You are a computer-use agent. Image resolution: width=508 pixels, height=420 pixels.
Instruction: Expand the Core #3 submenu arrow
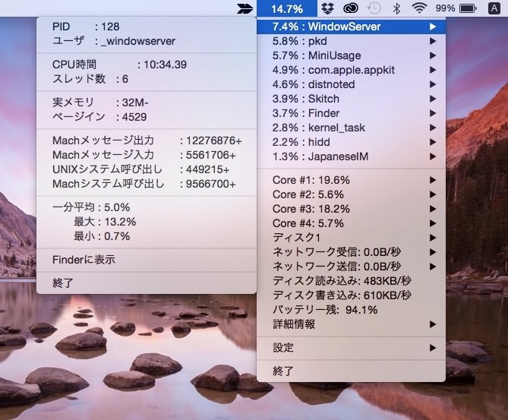click(433, 209)
